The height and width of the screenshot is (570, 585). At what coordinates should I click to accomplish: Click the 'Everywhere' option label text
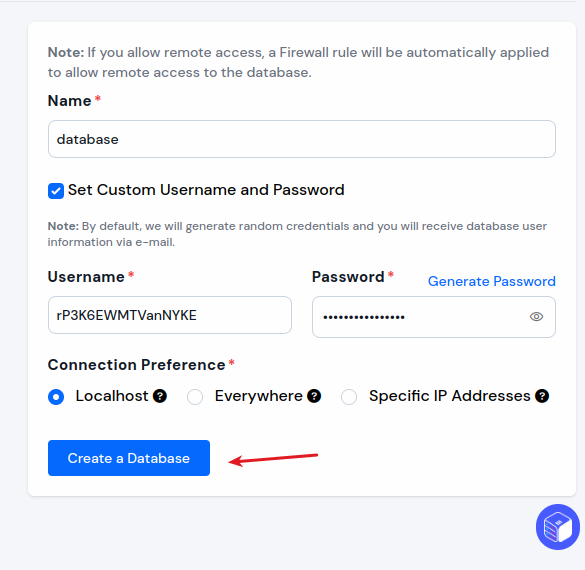coord(259,396)
